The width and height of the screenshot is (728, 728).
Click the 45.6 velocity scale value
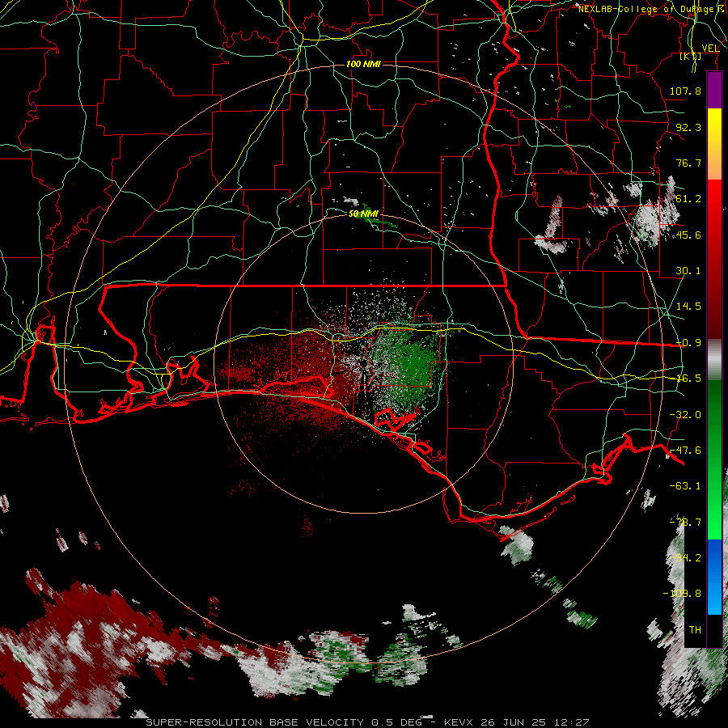[688, 235]
